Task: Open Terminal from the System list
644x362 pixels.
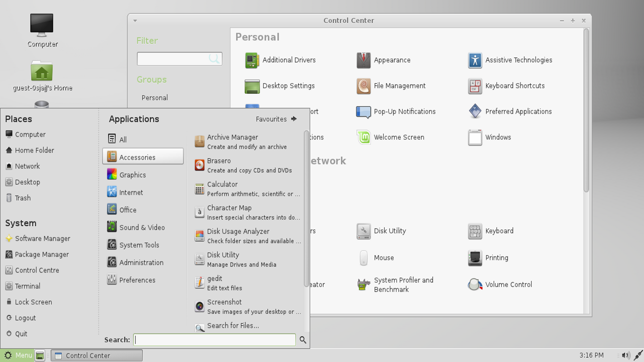Action: (23, 286)
